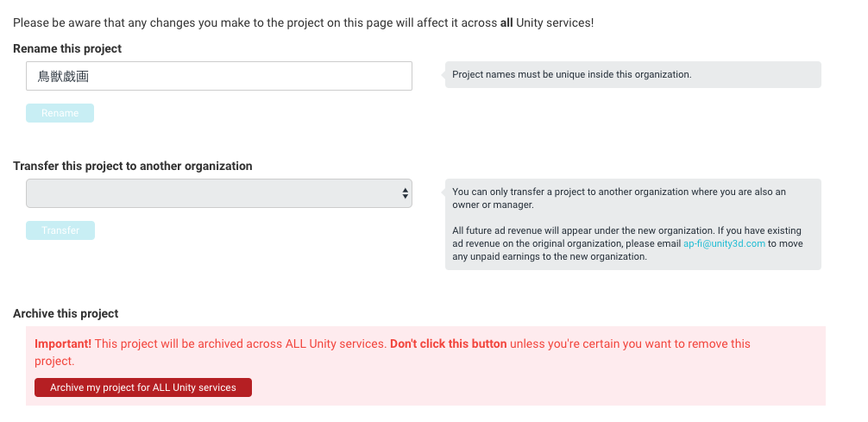
Task: Click the "owner or manager" text in the transfer hint
Action: point(493,205)
